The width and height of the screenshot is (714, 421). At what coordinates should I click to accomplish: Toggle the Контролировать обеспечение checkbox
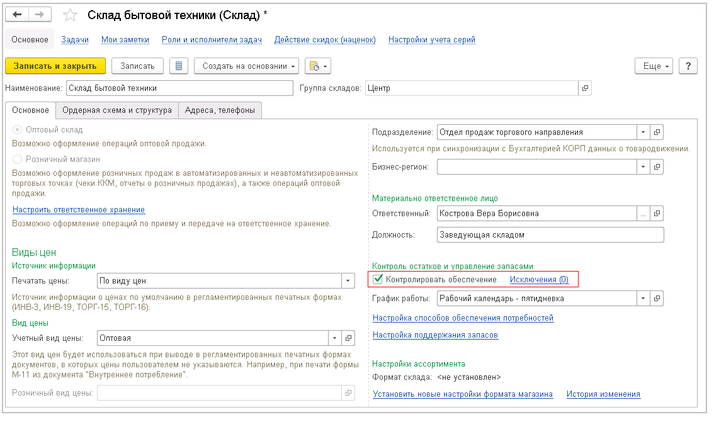tap(377, 279)
